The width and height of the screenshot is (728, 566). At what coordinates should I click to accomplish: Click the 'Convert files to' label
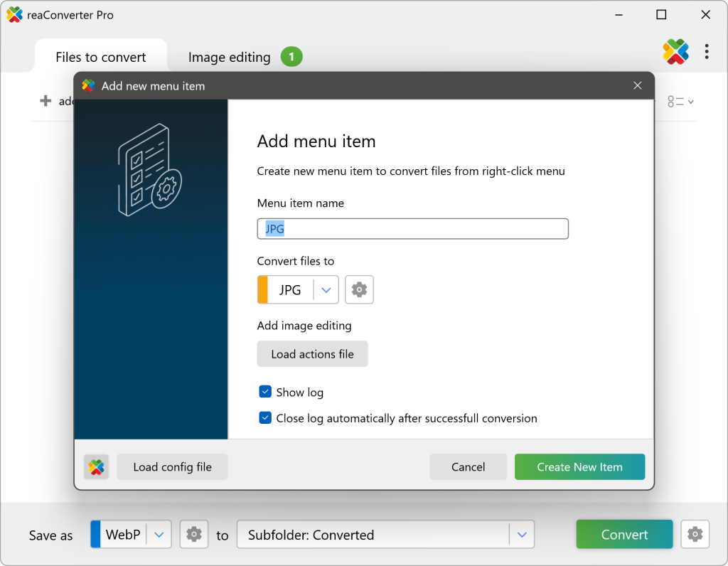coord(295,261)
